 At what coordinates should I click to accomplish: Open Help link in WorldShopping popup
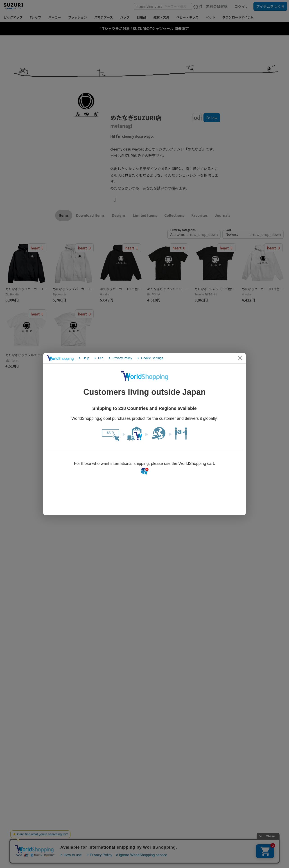[x=84, y=358]
